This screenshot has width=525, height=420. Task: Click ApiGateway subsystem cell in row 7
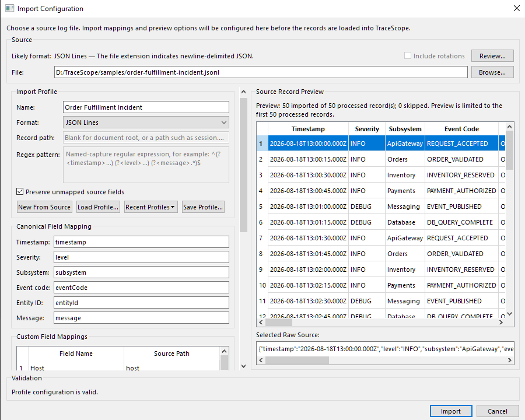pos(405,238)
